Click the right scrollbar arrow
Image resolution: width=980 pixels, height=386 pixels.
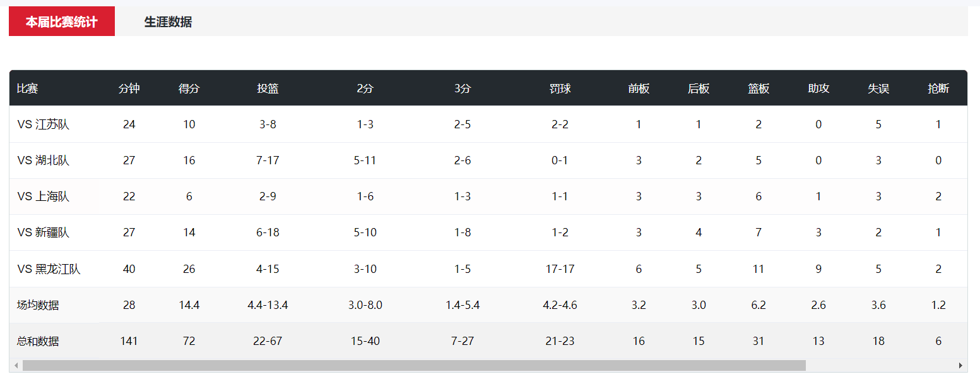pyautogui.click(x=961, y=366)
